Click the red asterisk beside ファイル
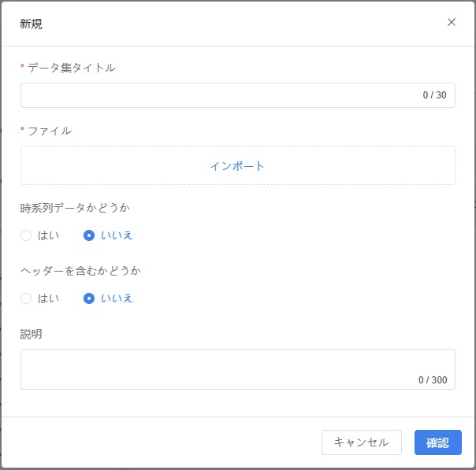 [x=23, y=131]
